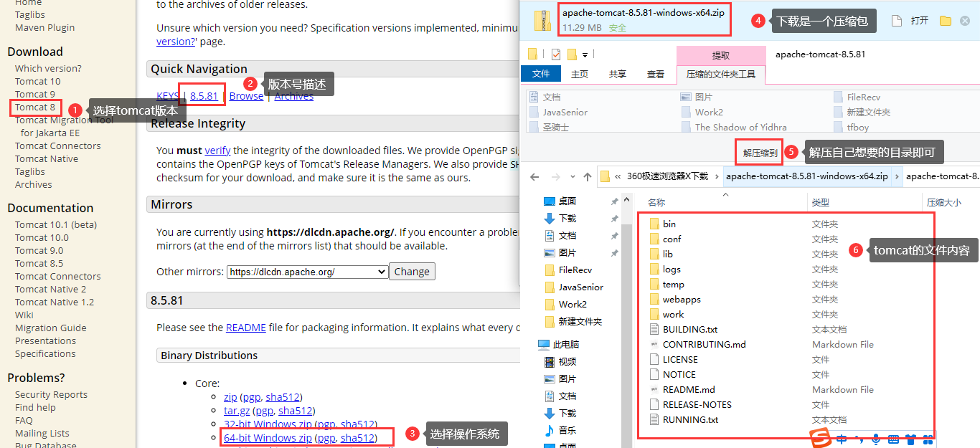Click the 解压缩到 extract-to button

coord(760,153)
